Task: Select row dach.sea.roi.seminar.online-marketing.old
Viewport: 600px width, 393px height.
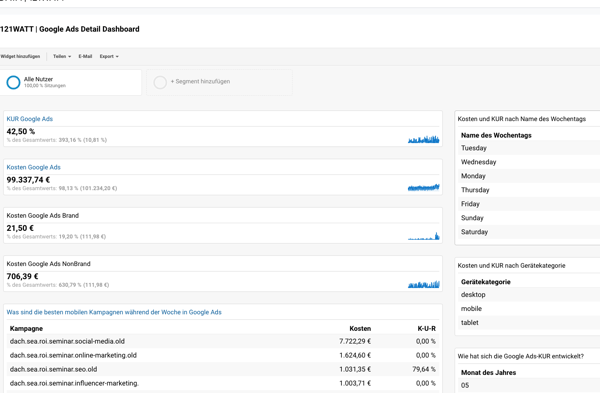Action: (x=223, y=355)
